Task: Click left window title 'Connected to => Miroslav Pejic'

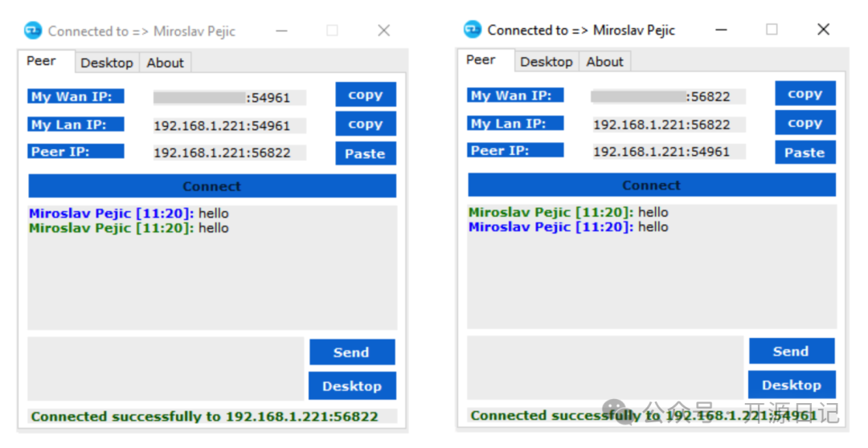Action: point(141,31)
